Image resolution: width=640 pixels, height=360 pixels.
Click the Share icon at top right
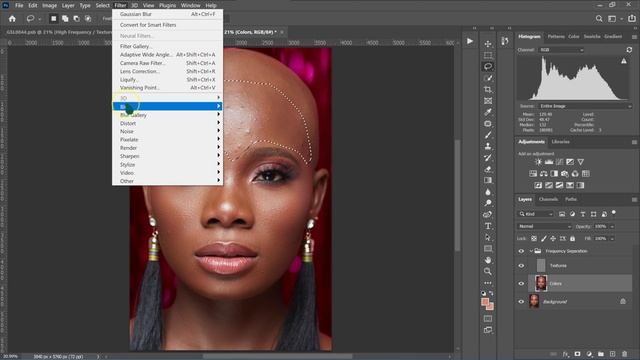[x=632, y=18]
